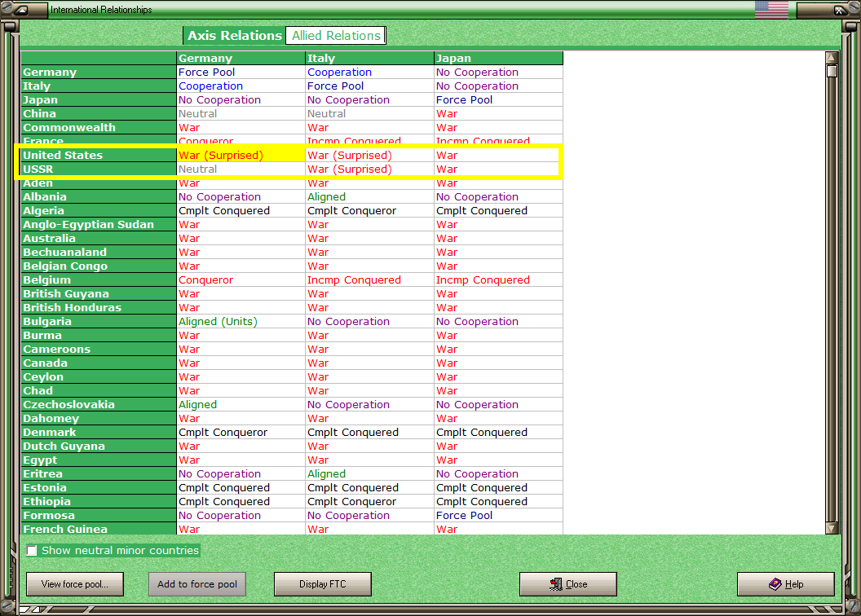Select the Australia row label

99,238
